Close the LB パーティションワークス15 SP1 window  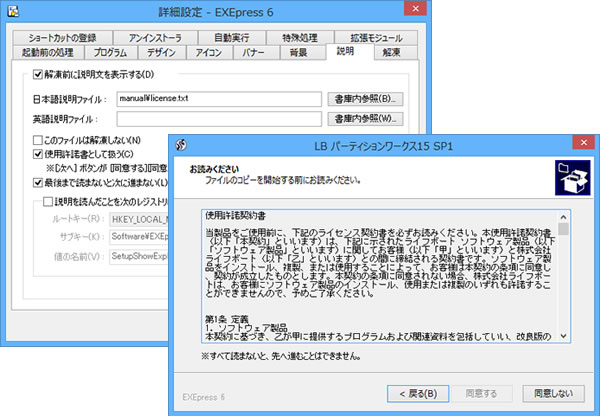point(584,142)
